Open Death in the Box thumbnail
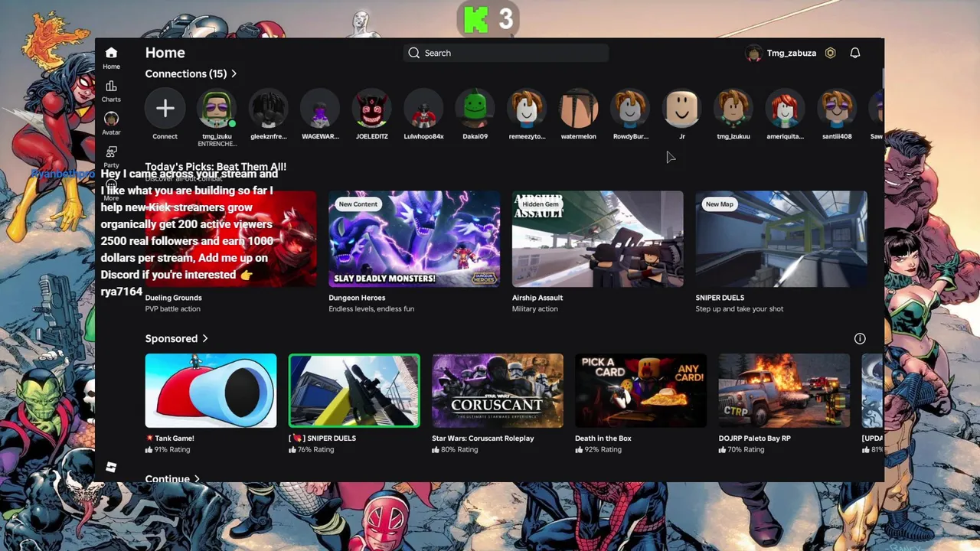The width and height of the screenshot is (980, 551). pyautogui.click(x=641, y=390)
